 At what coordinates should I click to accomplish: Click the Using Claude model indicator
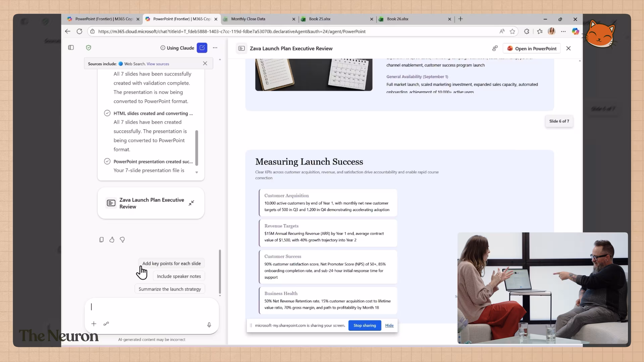tap(177, 48)
